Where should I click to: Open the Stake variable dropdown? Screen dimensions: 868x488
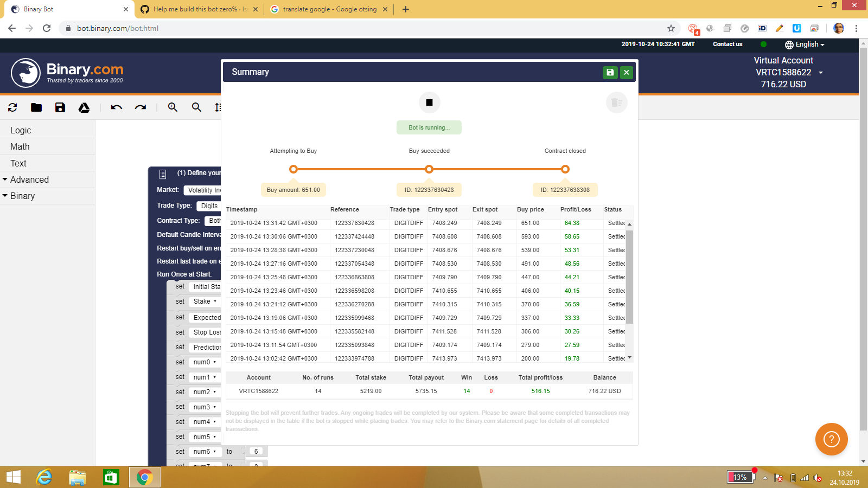[x=205, y=301]
